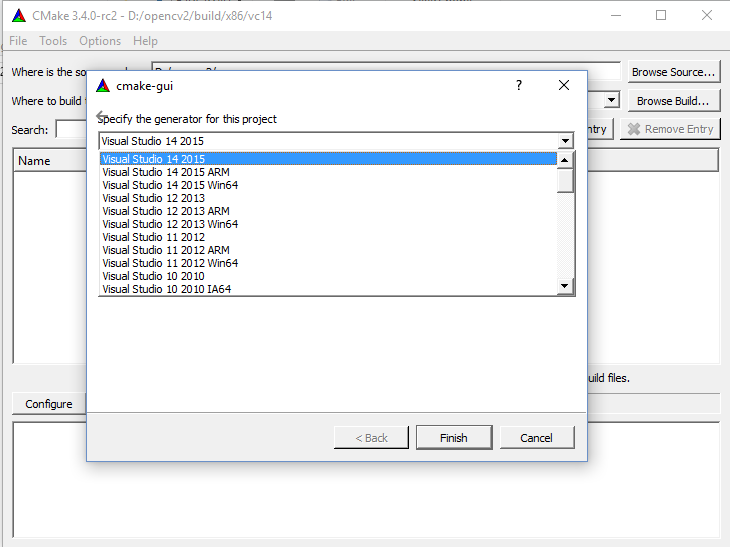Click the Configure button
The image size is (730, 547).
click(x=49, y=404)
